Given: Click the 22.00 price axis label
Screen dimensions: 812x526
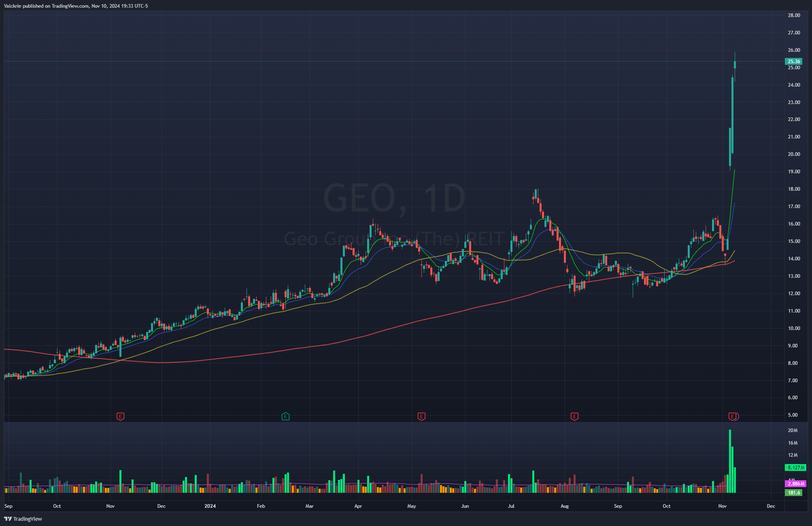Looking at the screenshot, I should pyautogui.click(x=794, y=119).
